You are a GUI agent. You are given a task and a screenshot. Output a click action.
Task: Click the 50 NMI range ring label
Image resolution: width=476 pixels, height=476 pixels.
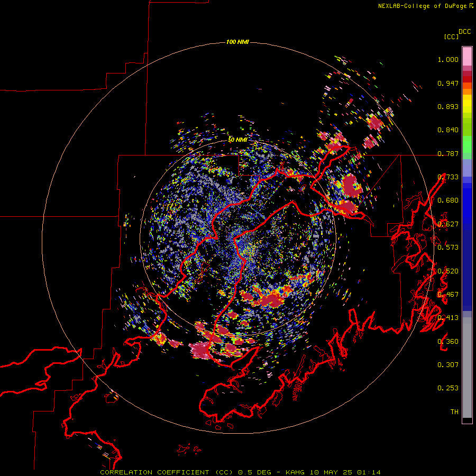(x=237, y=140)
